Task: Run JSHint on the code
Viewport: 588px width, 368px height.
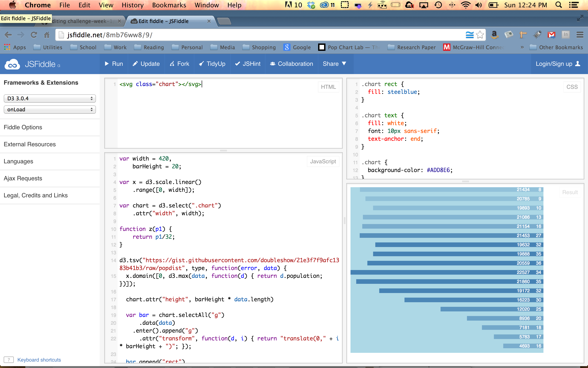Action: tap(248, 64)
